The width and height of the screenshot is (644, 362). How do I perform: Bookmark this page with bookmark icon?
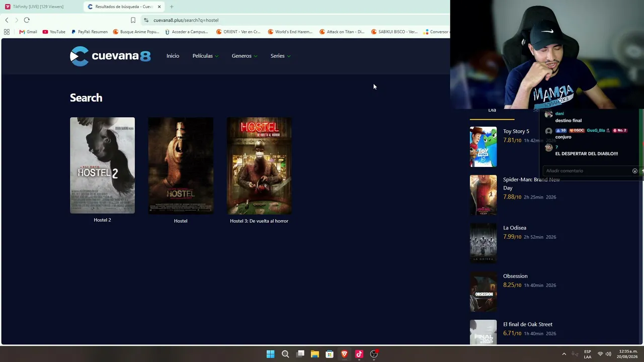[133, 20]
